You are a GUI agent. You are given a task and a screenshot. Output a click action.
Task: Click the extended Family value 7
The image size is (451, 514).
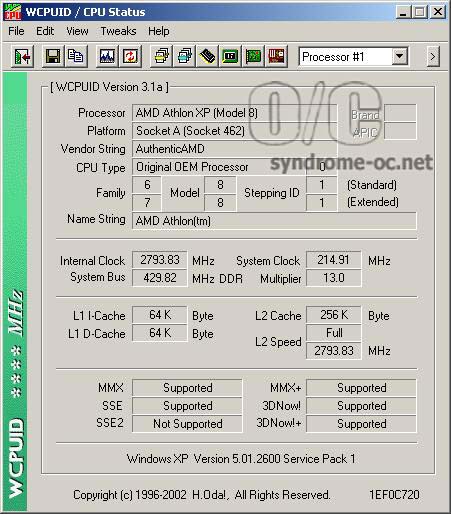pyautogui.click(x=147, y=203)
